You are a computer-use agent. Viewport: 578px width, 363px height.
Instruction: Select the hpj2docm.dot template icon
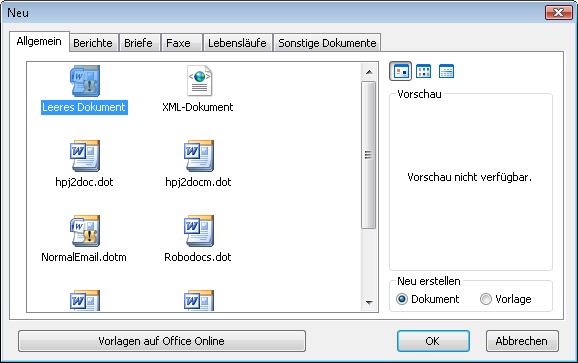click(199, 156)
